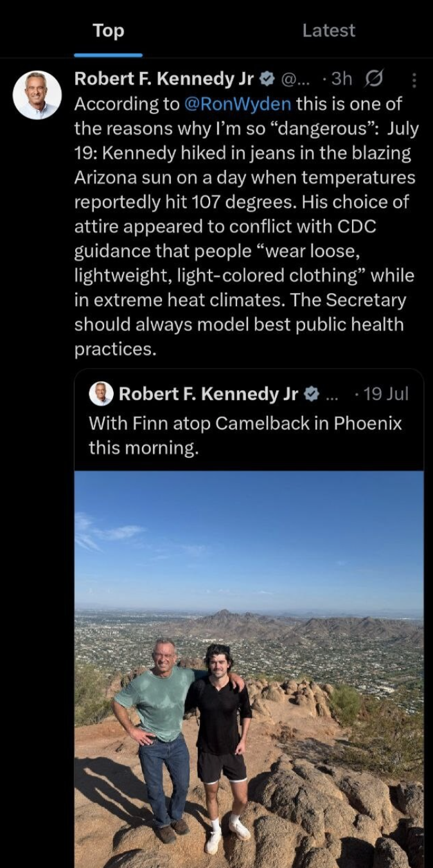Viewport: 433px width, 868px height.
Task: Click the blue indicator under Top tab
Action: [108, 55]
